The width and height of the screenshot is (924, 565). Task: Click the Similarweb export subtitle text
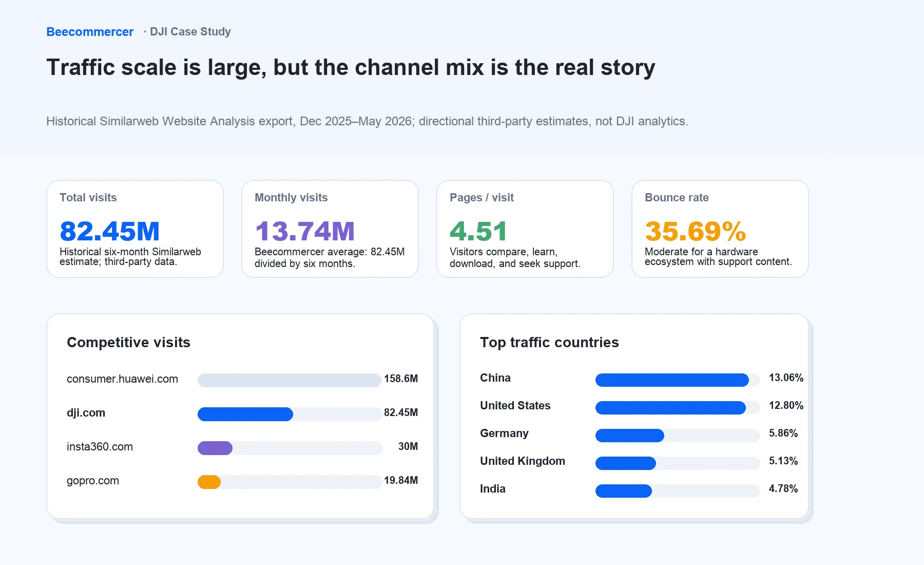point(367,121)
